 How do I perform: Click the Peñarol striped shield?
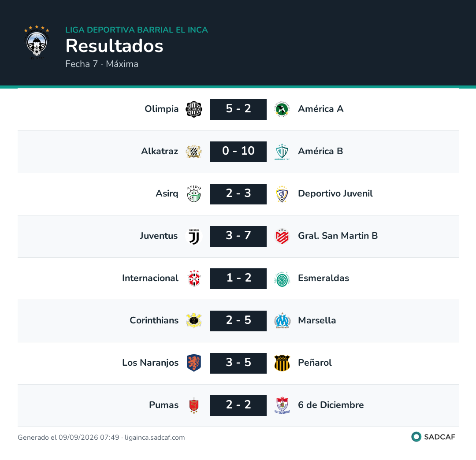tap(283, 363)
